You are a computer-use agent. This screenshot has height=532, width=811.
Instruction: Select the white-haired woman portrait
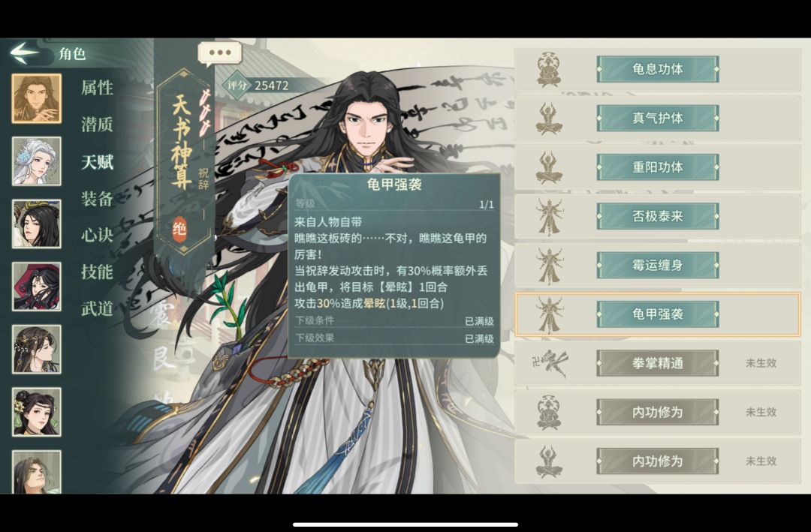(36, 161)
